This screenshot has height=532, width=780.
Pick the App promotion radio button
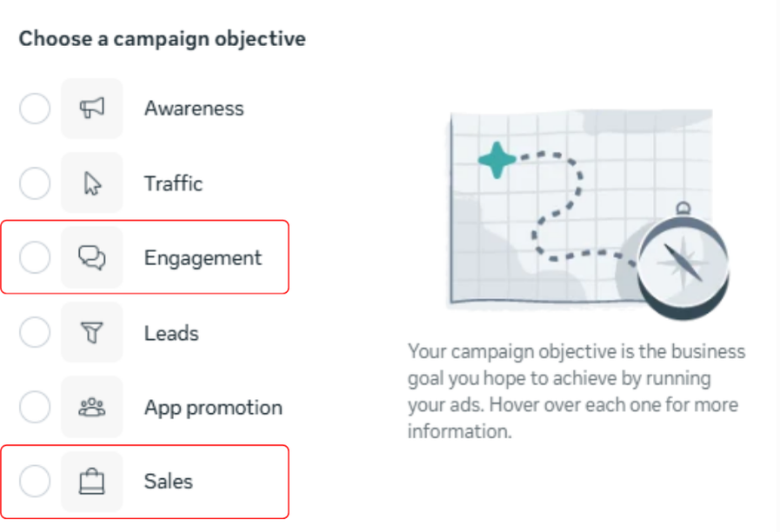(x=35, y=407)
